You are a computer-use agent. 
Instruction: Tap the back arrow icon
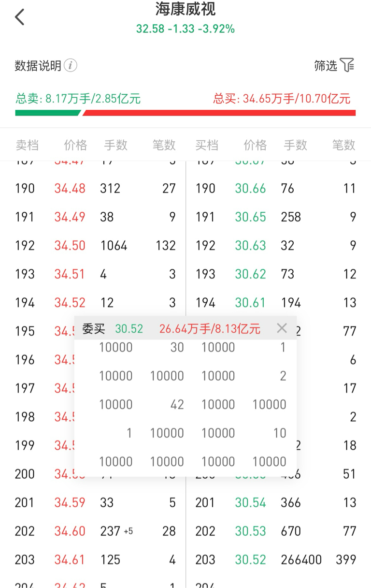[x=19, y=17]
